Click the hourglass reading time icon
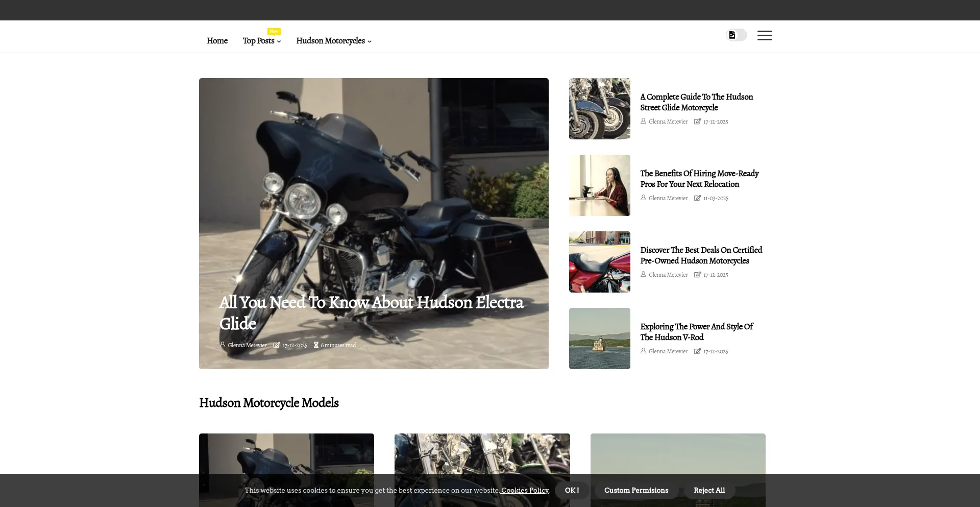The image size is (980, 507). [316, 345]
